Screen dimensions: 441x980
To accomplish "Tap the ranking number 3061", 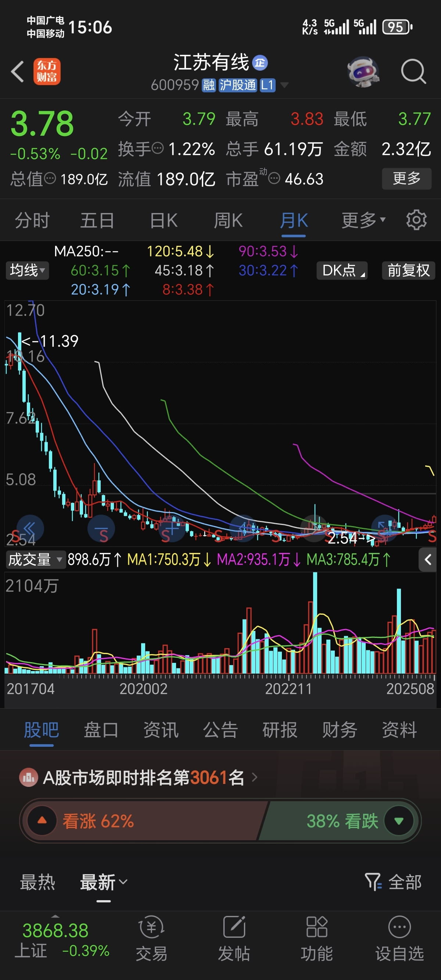I will 209,777.
